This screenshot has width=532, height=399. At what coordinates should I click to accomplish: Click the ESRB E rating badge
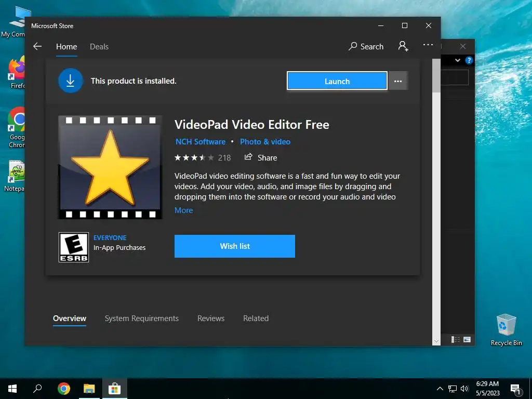click(74, 247)
